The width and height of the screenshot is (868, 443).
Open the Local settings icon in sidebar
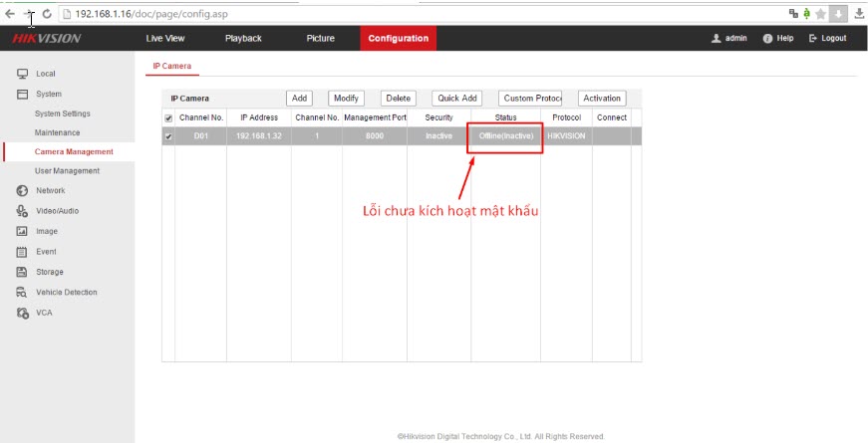pyautogui.click(x=22, y=74)
